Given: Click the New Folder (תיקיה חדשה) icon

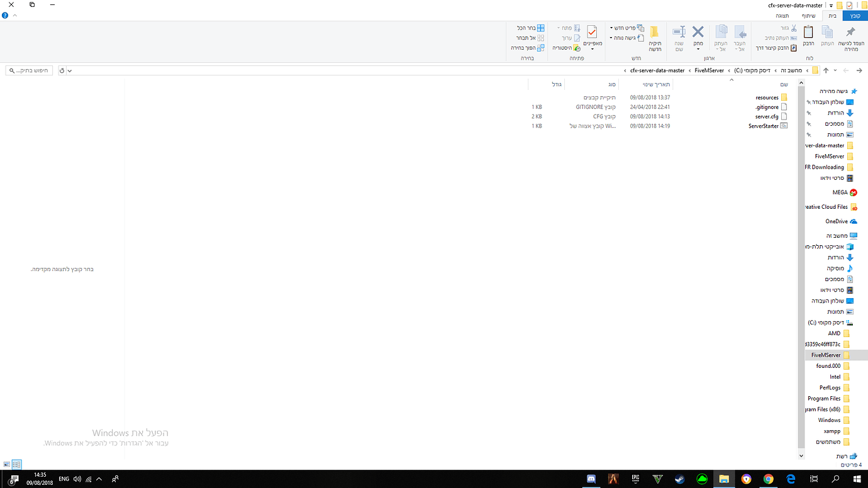Looking at the screenshot, I should (654, 31).
